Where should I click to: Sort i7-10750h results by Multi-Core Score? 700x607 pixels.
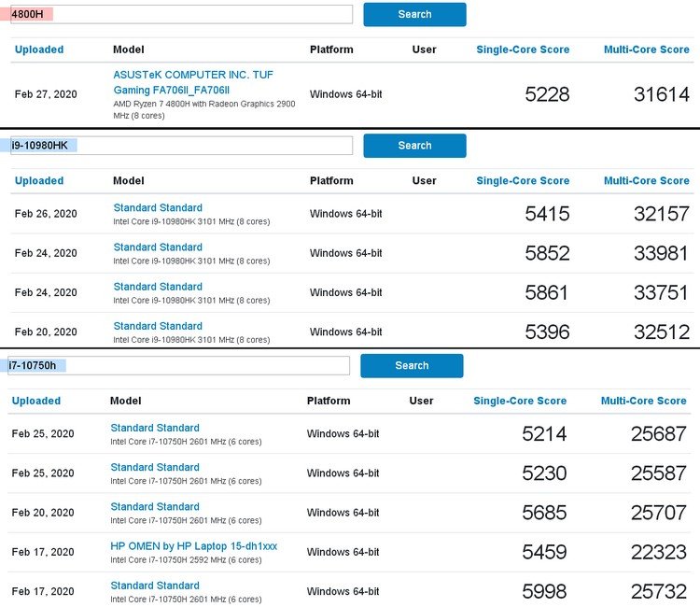point(644,402)
